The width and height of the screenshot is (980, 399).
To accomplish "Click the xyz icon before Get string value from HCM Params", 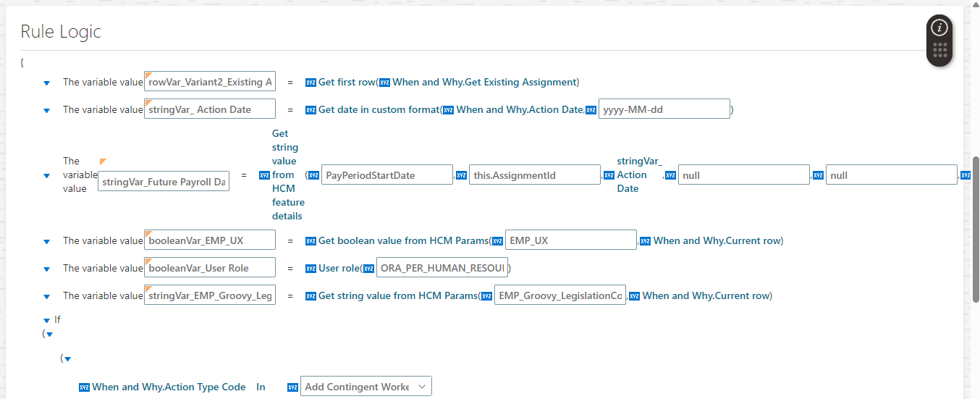I will [311, 296].
